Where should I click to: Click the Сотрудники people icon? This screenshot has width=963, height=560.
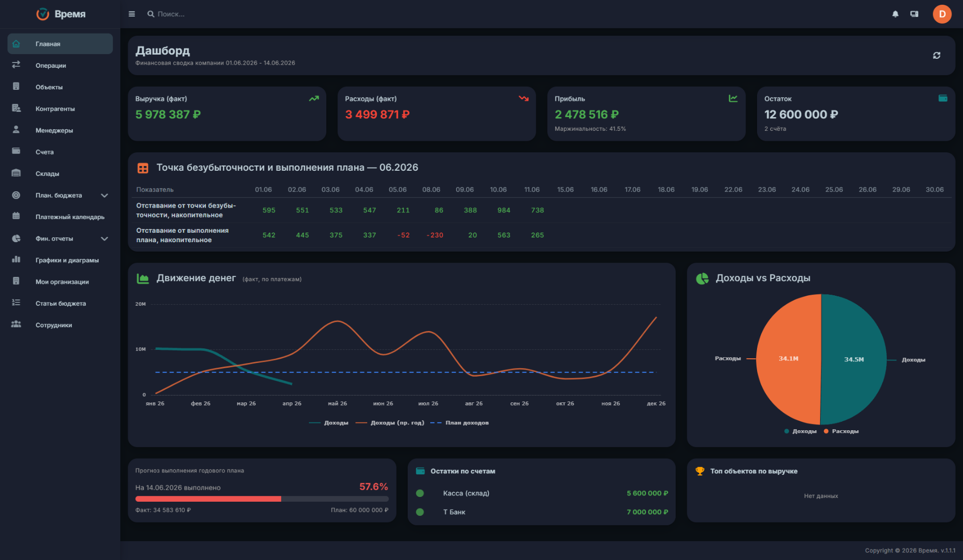tap(16, 325)
